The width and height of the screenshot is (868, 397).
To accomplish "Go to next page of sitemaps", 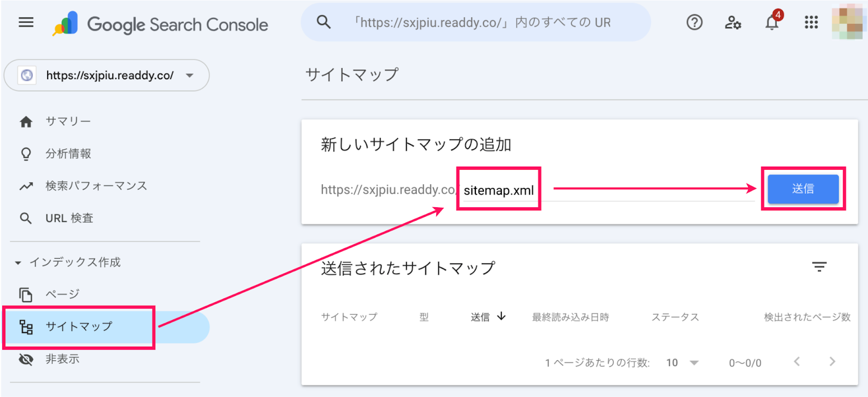I will click(832, 362).
